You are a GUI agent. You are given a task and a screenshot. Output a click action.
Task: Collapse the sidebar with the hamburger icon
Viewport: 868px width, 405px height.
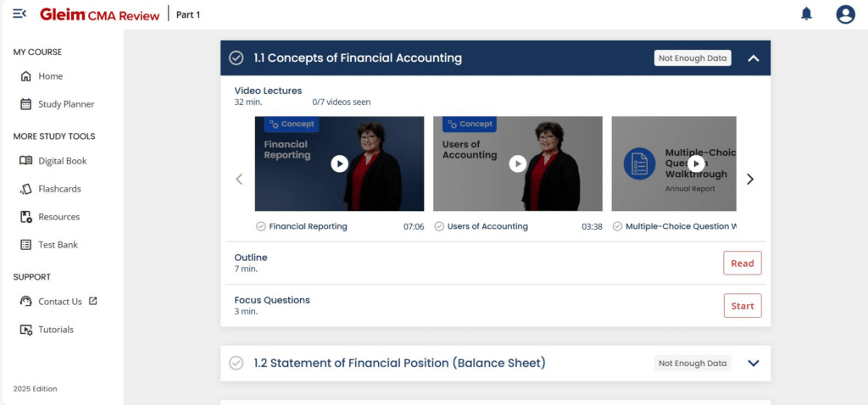coord(19,14)
